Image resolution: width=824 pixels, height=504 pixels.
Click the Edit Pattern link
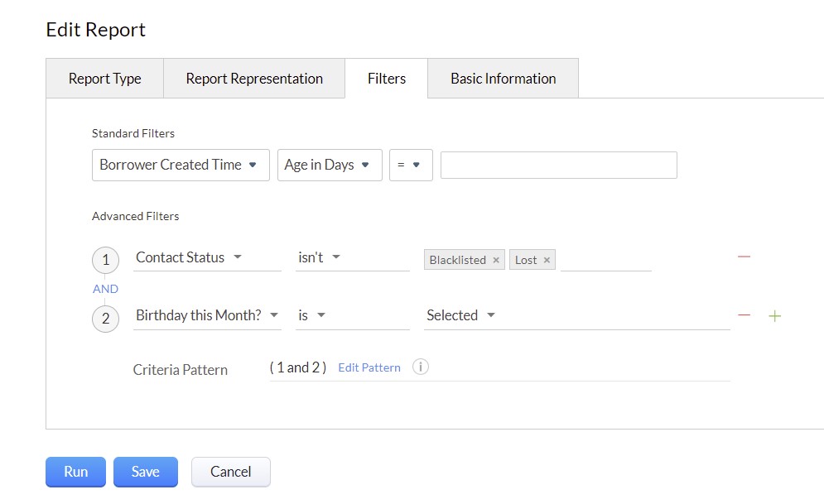pos(369,367)
